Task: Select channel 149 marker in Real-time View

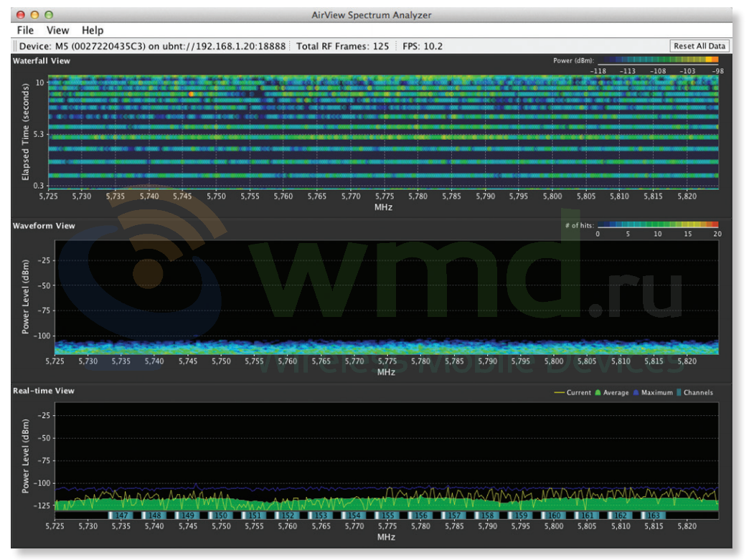Action: coord(185,516)
